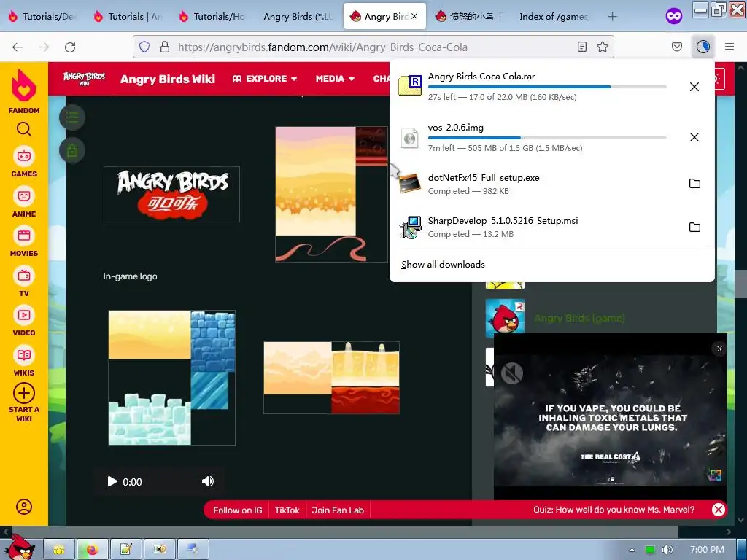The height and width of the screenshot is (560, 747).
Task: Click the vos-2.0.6.img progress bar
Action: click(547, 138)
